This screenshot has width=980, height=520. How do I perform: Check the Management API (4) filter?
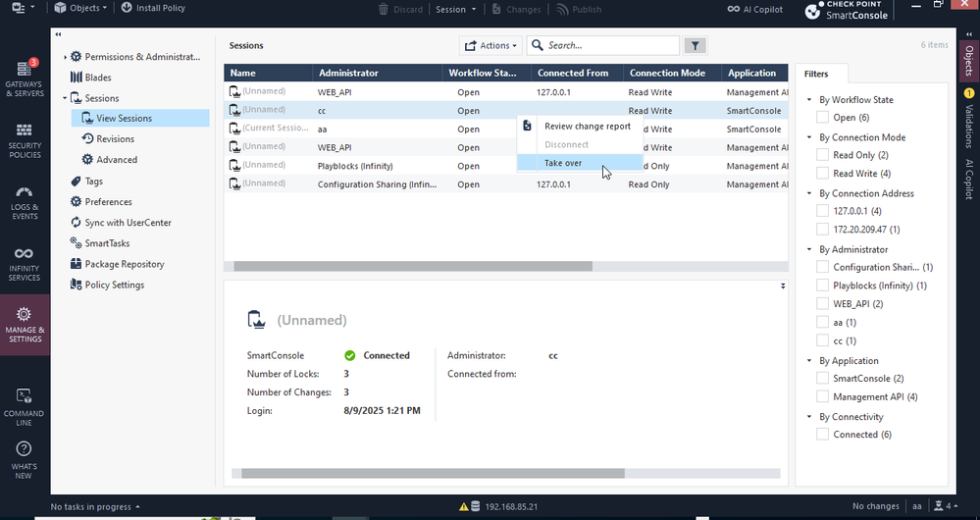822,397
